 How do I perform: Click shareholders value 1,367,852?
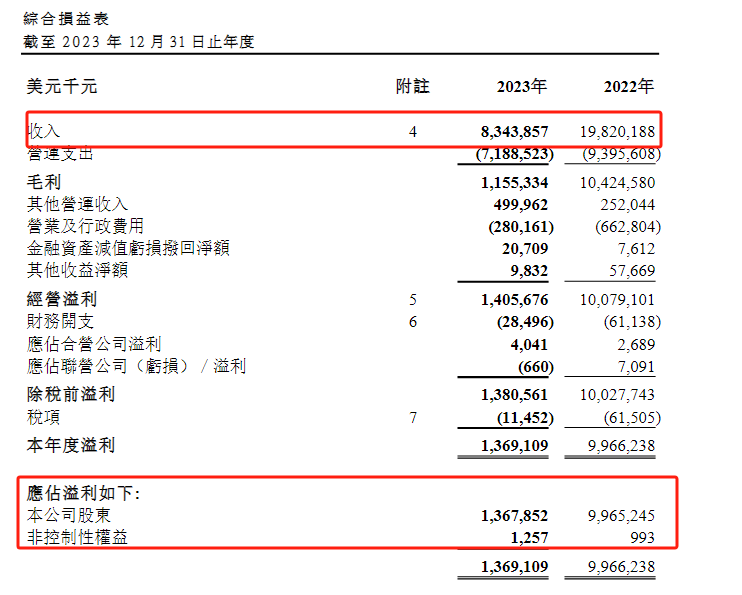tap(514, 515)
